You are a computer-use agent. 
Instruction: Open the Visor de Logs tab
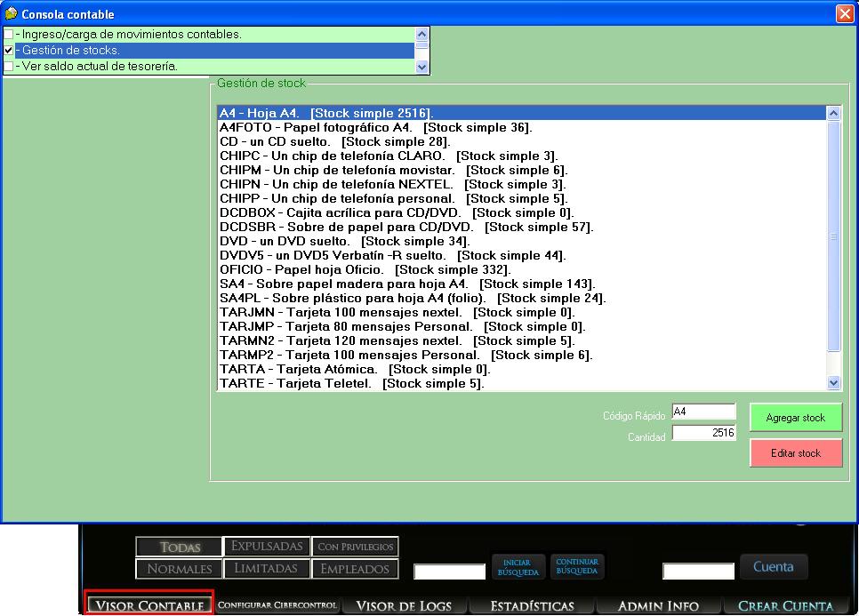pyautogui.click(x=405, y=605)
